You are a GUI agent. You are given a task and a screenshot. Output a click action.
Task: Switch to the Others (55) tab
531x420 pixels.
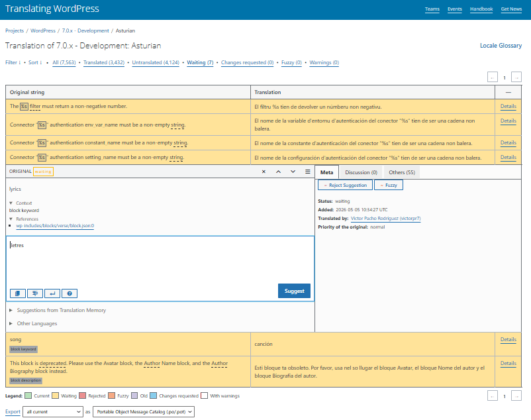[402, 172]
